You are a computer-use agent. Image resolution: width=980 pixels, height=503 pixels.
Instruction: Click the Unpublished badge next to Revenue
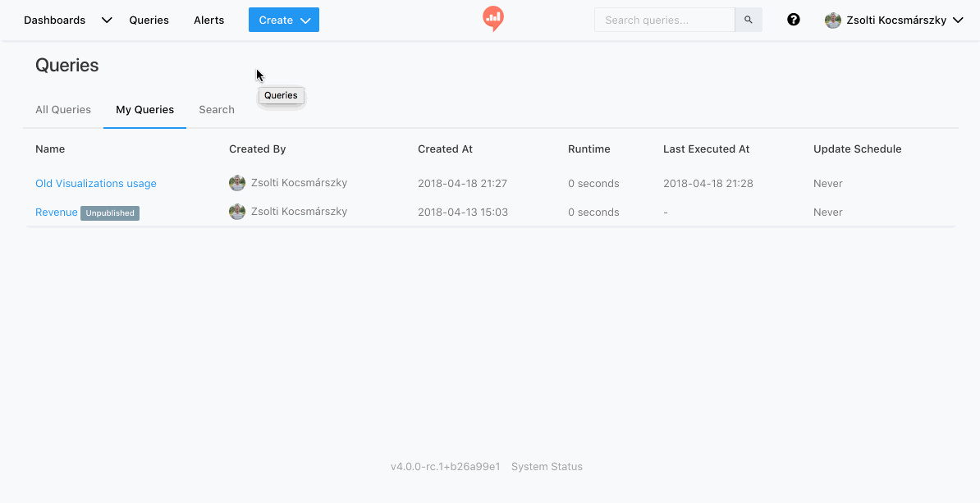(110, 213)
